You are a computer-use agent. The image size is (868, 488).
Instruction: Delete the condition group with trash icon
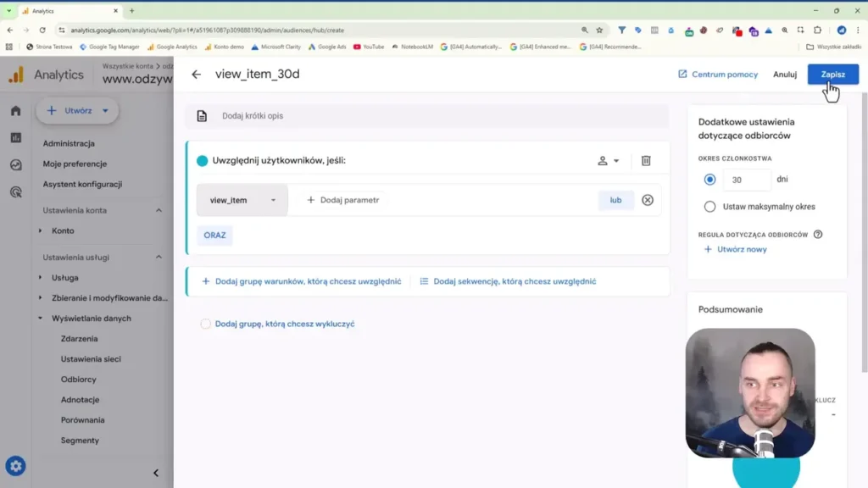click(x=645, y=160)
